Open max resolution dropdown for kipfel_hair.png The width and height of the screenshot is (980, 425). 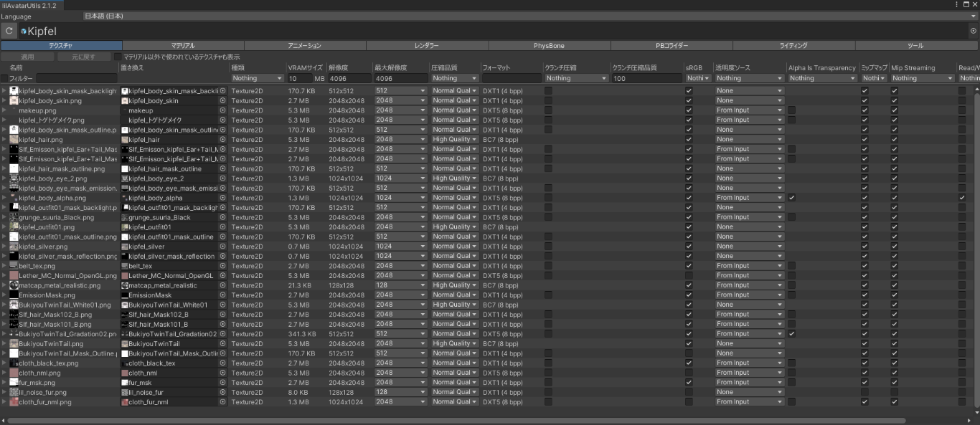tap(400, 140)
